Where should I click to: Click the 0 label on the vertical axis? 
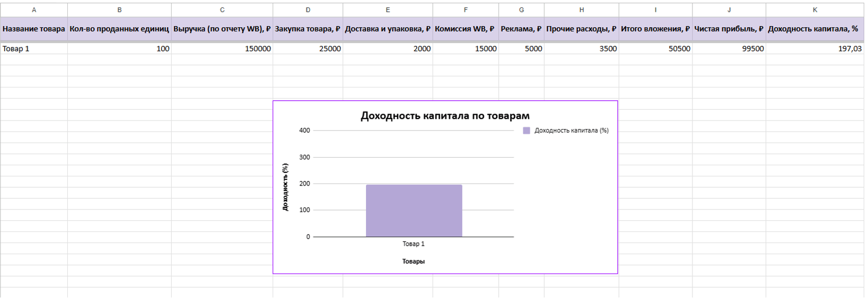(x=308, y=237)
